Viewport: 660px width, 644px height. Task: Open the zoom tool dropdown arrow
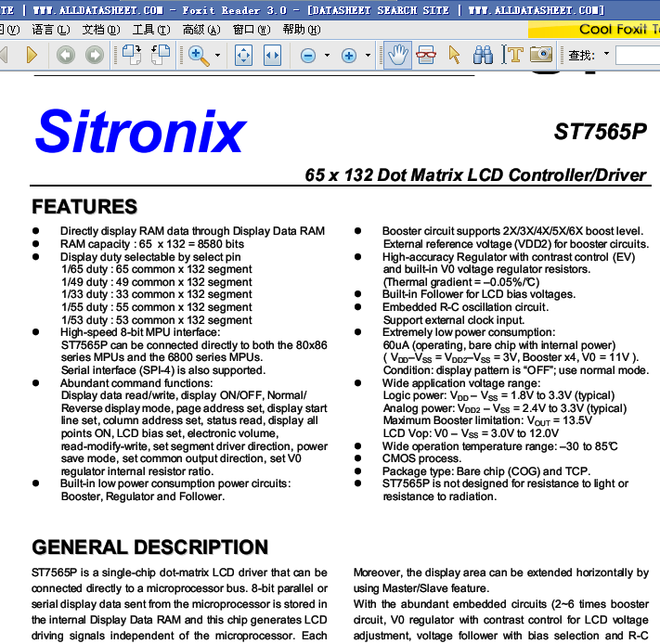[217, 55]
